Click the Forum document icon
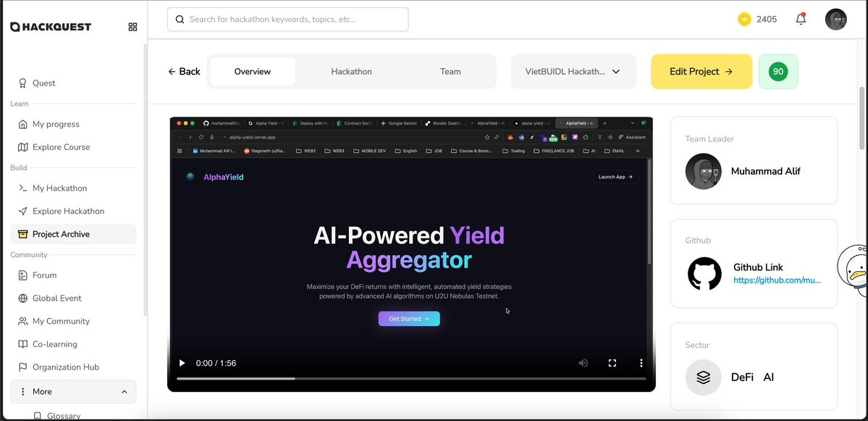The height and width of the screenshot is (421, 868). 22,275
